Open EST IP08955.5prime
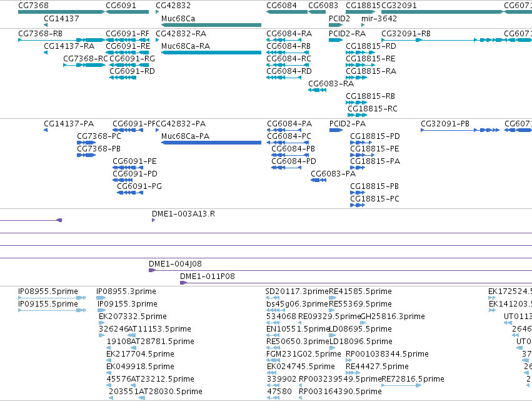 [48, 292]
